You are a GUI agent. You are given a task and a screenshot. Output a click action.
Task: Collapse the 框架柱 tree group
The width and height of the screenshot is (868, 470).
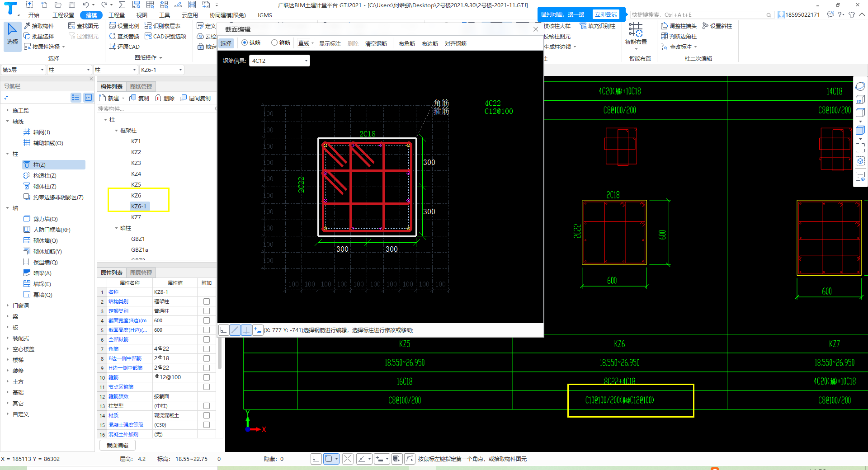[x=116, y=130]
